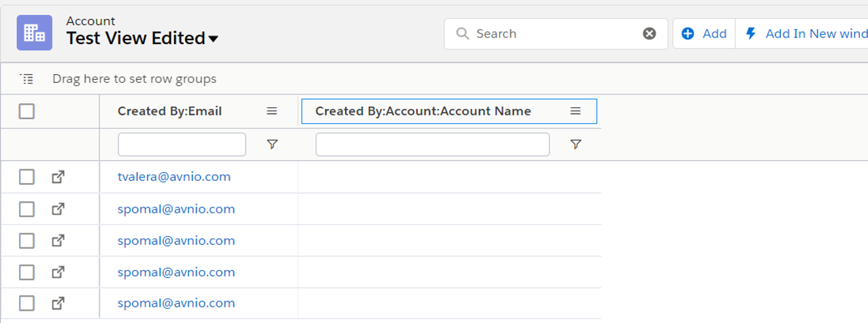This screenshot has height=323, width=868.
Task: Click filter icon for Account Name column
Action: pyautogui.click(x=575, y=144)
